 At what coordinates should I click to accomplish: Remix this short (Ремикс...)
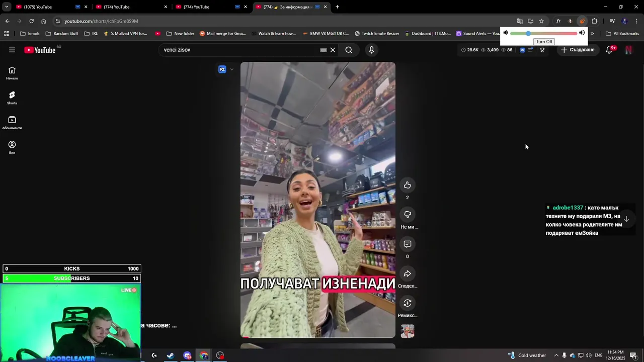click(408, 303)
